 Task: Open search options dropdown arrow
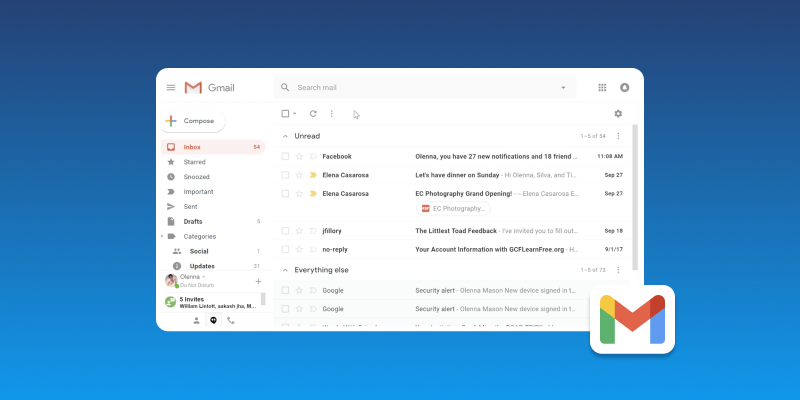pyautogui.click(x=563, y=88)
